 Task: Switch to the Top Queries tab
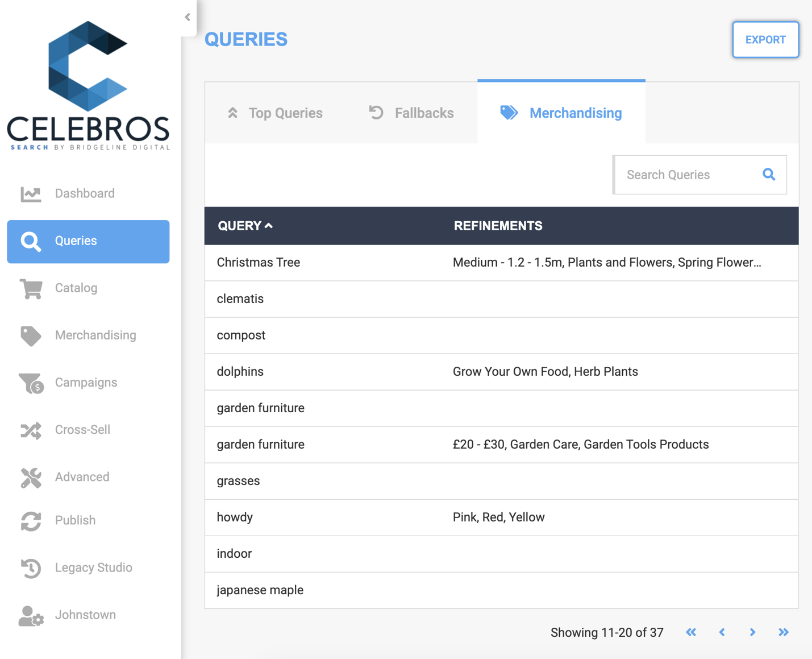coord(275,113)
